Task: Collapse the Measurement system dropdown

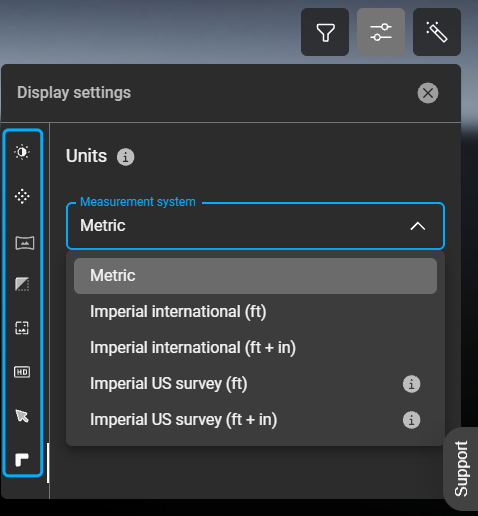Action: (x=255, y=226)
